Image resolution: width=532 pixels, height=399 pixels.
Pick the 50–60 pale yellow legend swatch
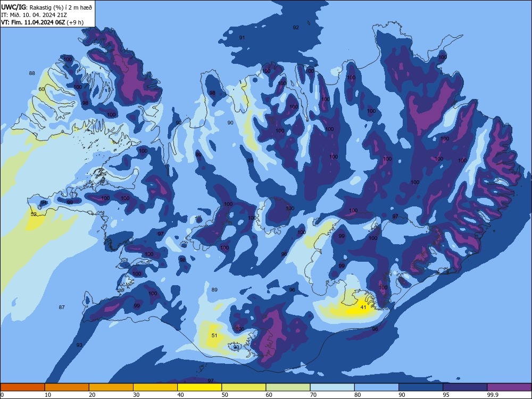(244, 387)
